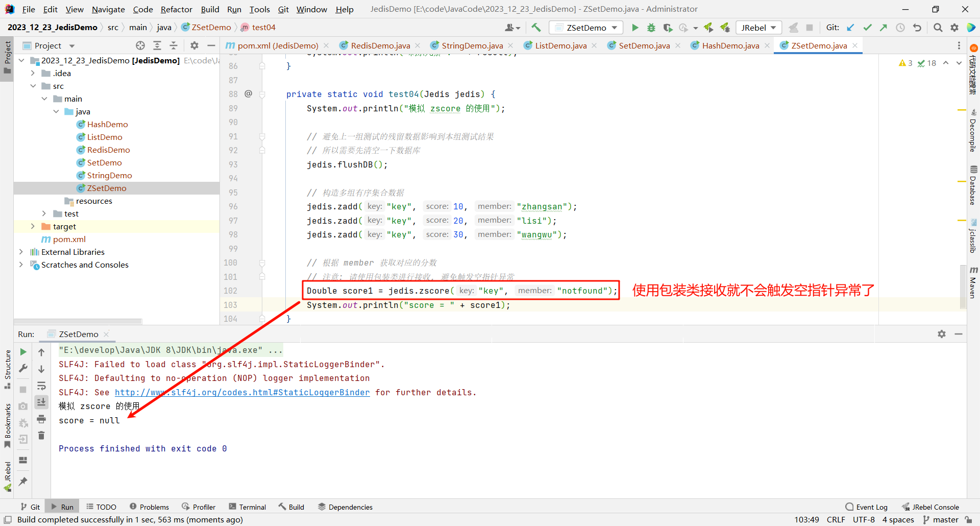Show Git history clock icon

900,28
